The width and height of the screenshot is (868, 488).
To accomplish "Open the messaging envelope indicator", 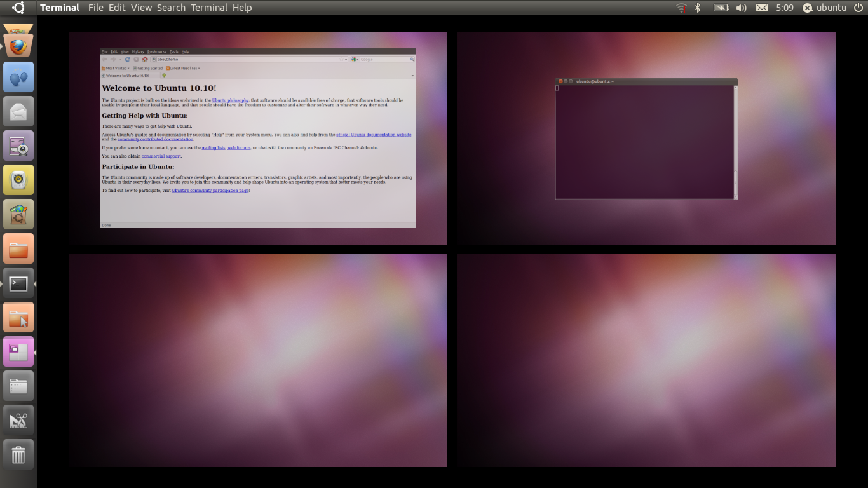I will click(762, 8).
